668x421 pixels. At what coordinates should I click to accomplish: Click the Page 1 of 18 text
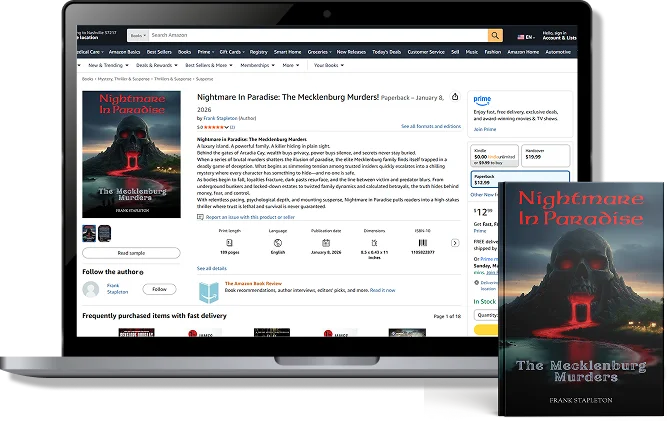point(447,316)
